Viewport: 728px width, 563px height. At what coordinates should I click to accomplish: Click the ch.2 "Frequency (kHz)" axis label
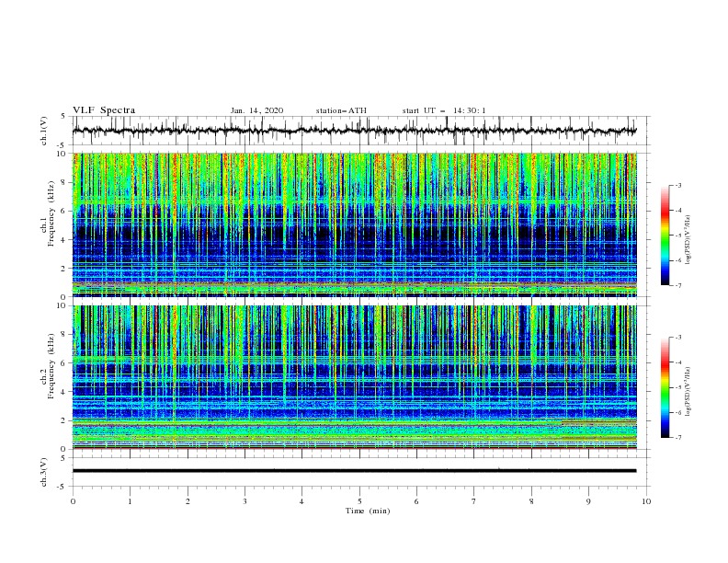click(51, 366)
